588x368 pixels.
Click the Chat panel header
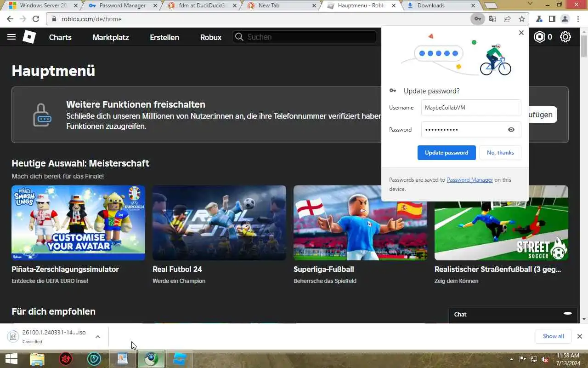point(513,314)
